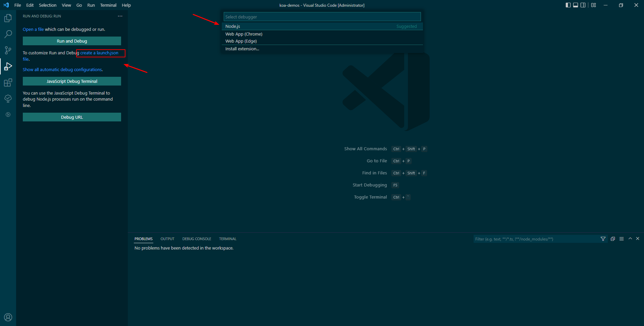Switch to the Output tab

[x=167, y=239]
